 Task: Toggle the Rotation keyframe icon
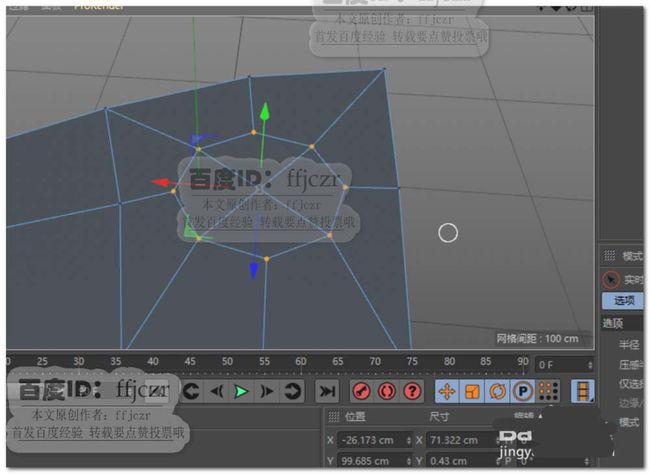click(x=497, y=391)
